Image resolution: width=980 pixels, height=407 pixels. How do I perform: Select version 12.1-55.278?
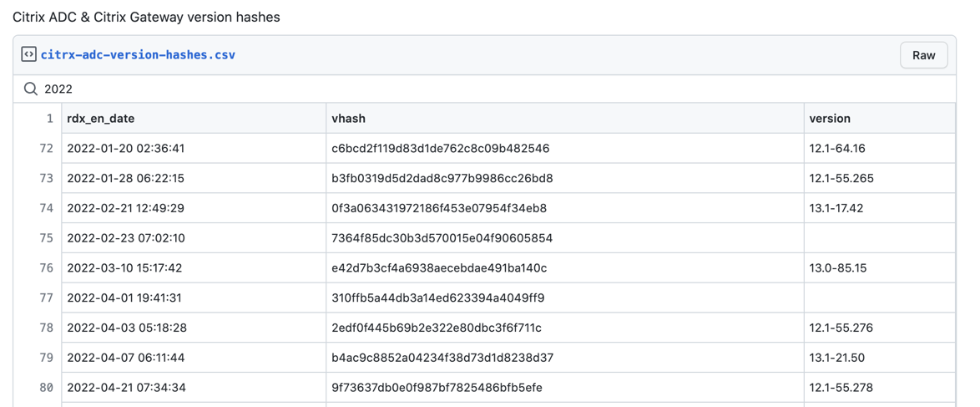point(841,388)
